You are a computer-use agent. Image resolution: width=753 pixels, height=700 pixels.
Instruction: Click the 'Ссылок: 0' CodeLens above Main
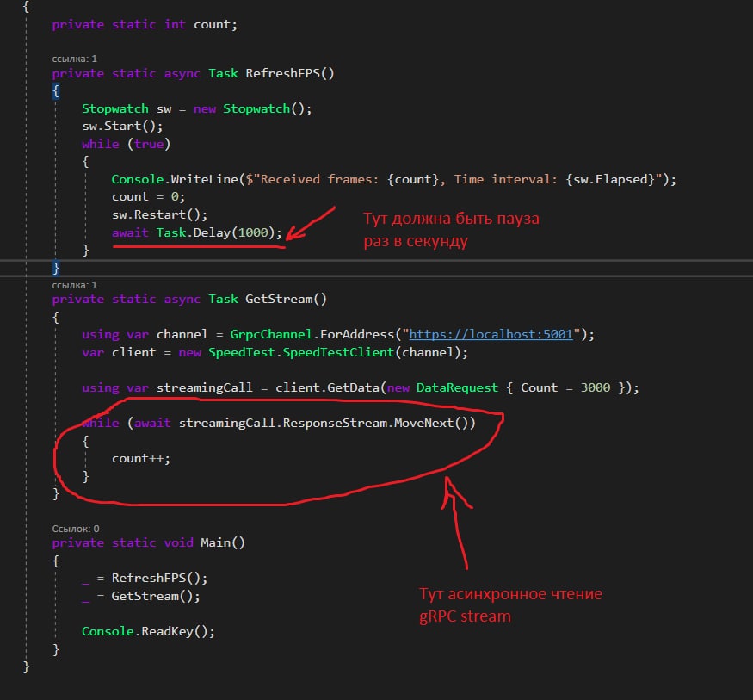(x=76, y=529)
